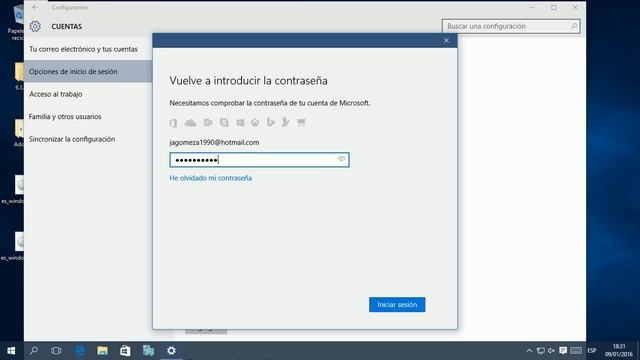Click the Store shopping cart icon in dialog
The height and width of the screenshot is (360, 640).
[x=301, y=122]
